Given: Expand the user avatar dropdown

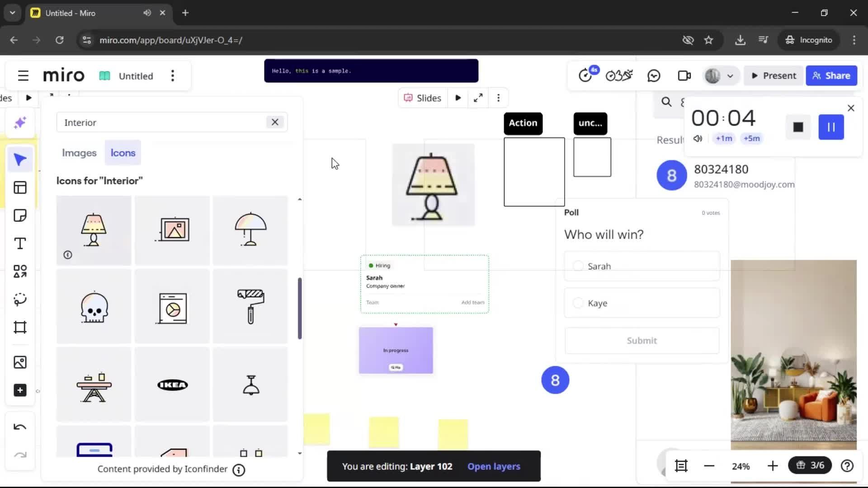Looking at the screenshot, I should [730, 76].
